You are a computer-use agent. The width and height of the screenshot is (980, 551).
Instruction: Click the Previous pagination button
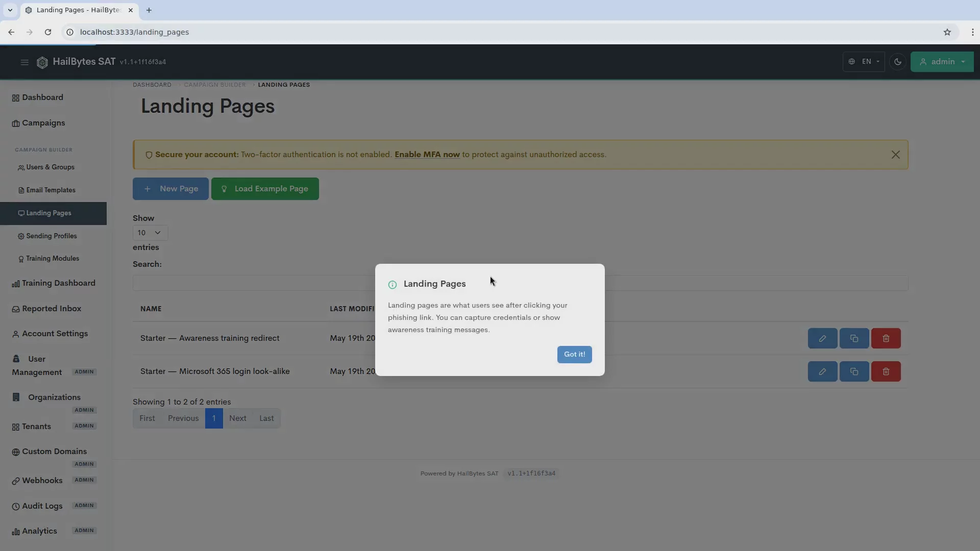click(x=183, y=418)
